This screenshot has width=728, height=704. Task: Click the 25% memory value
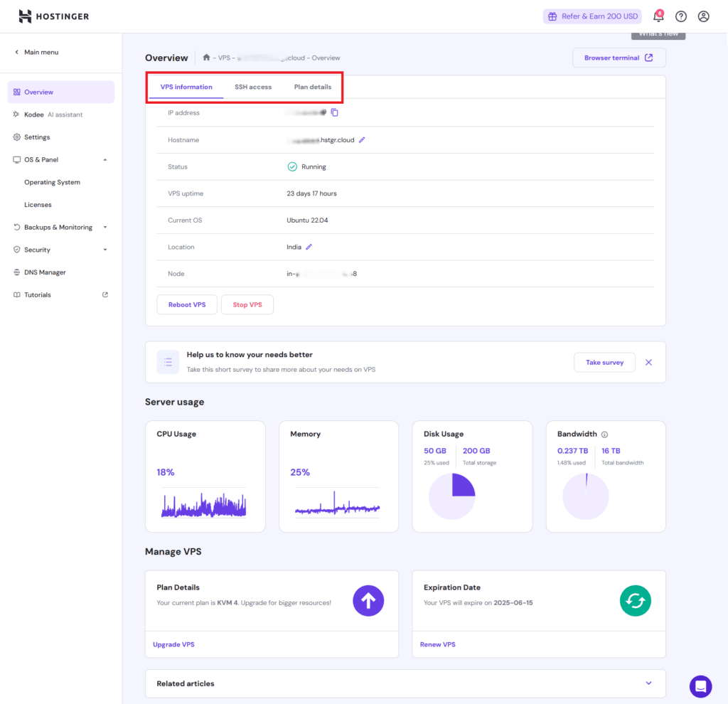pos(300,472)
